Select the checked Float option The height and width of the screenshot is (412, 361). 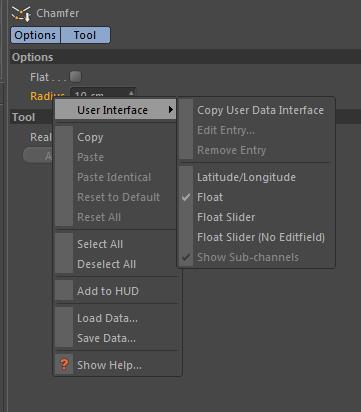pyautogui.click(x=256, y=197)
